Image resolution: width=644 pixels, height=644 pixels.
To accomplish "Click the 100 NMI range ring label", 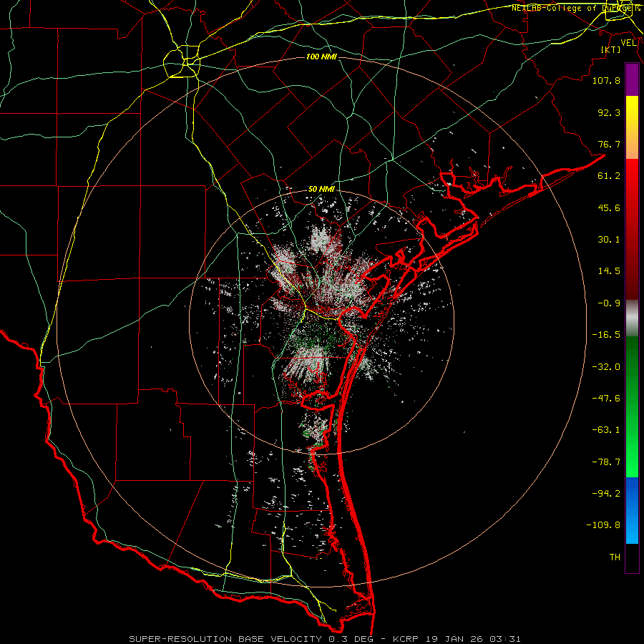I will click(x=321, y=57).
